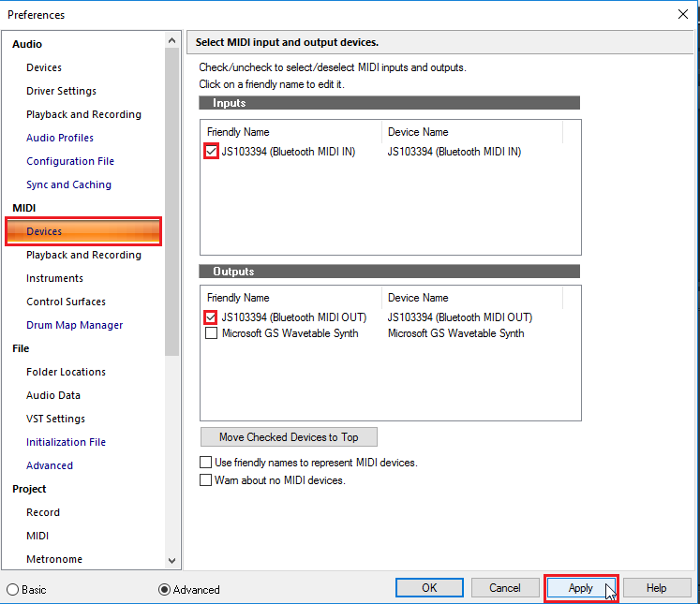Open Audio Driver Settings page
The width and height of the screenshot is (700, 604).
pos(61,91)
